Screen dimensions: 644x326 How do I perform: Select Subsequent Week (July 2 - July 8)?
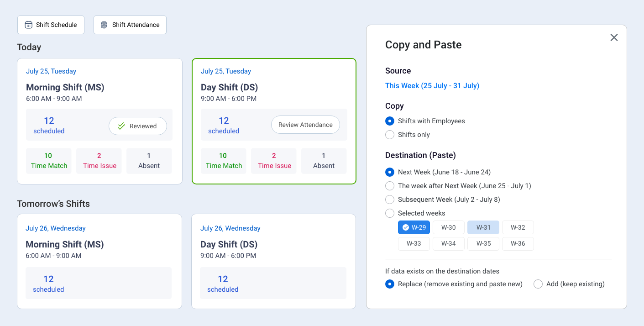(x=390, y=200)
